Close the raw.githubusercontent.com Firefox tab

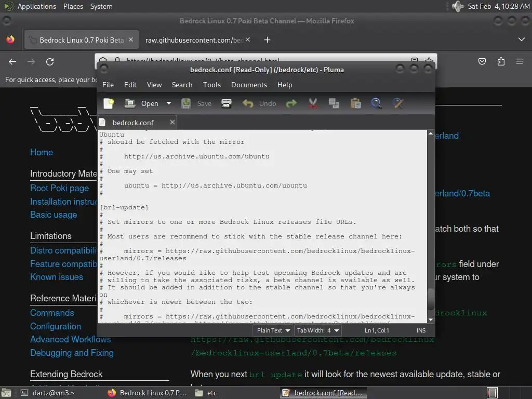click(248, 39)
